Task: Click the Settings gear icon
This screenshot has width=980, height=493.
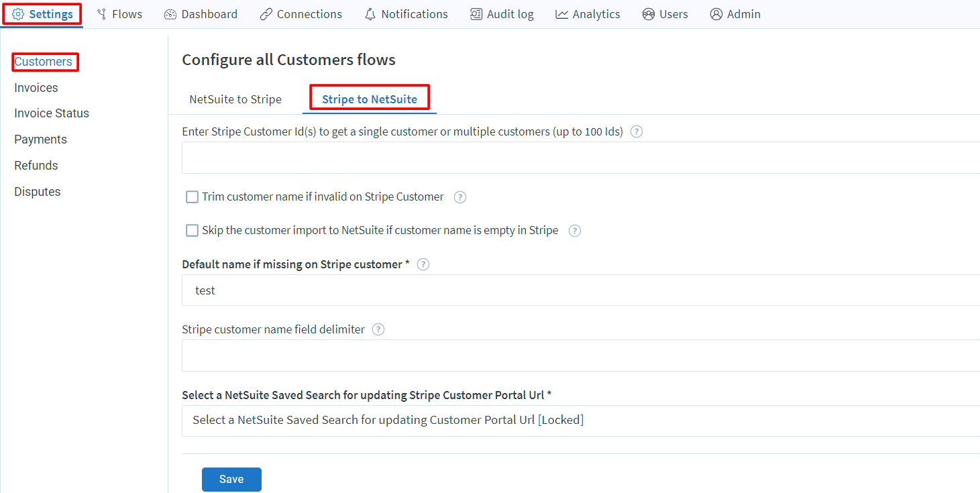Action: (18, 14)
